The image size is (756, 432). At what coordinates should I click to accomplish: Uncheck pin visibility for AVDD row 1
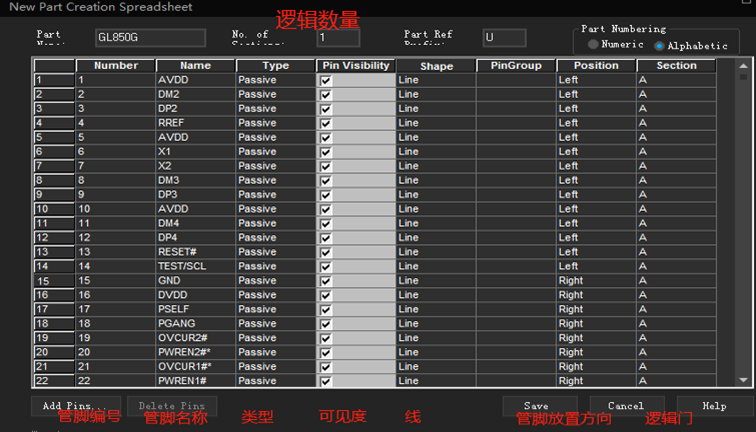pos(326,81)
